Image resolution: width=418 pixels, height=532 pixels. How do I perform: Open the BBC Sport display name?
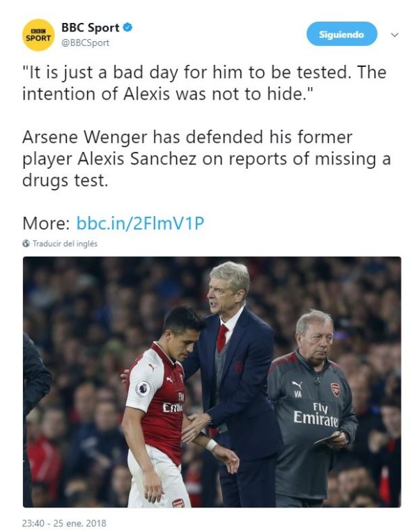(91, 28)
